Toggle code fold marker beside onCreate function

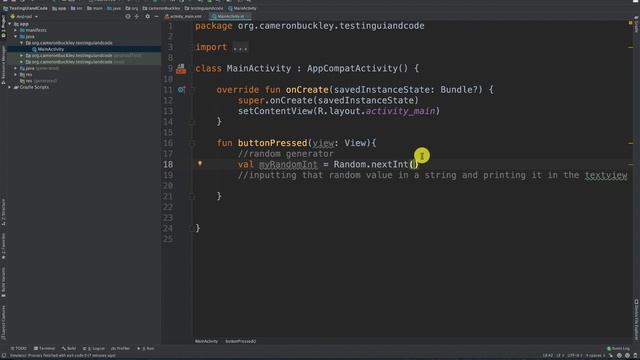[x=191, y=89]
